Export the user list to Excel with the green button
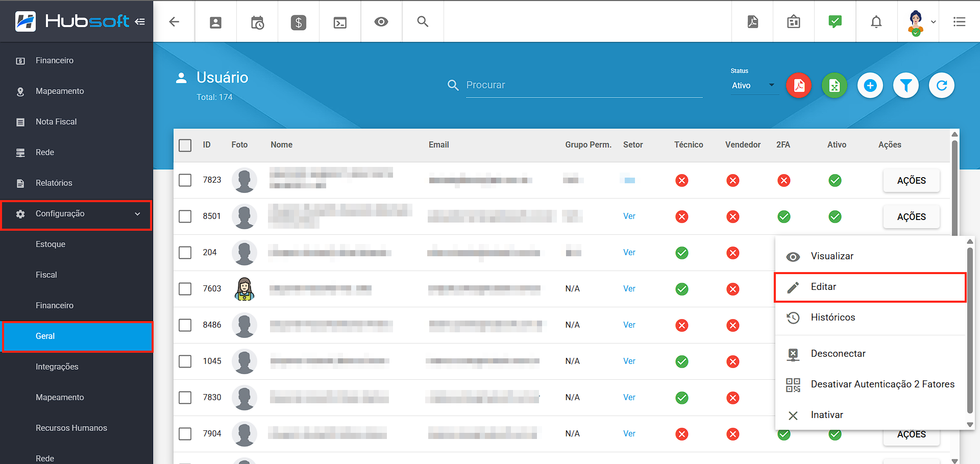 835,85
